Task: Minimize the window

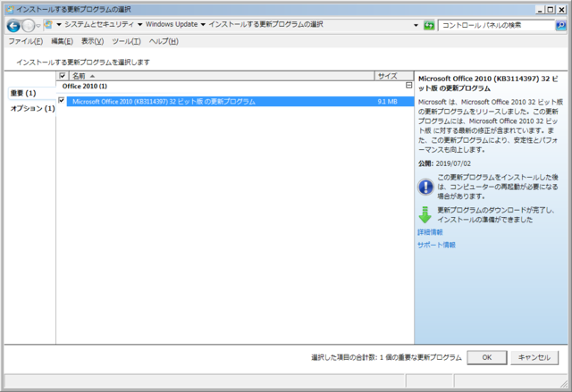Action: point(540,10)
